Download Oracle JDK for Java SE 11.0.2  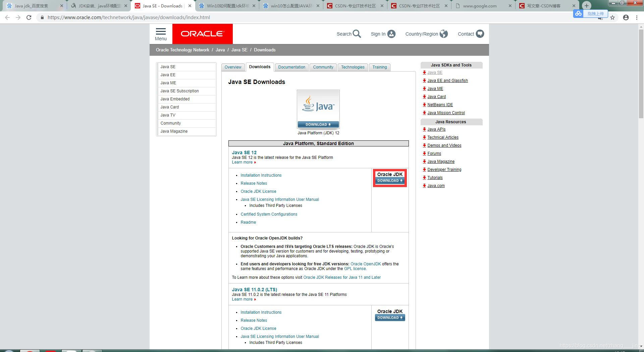pyautogui.click(x=390, y=318)
